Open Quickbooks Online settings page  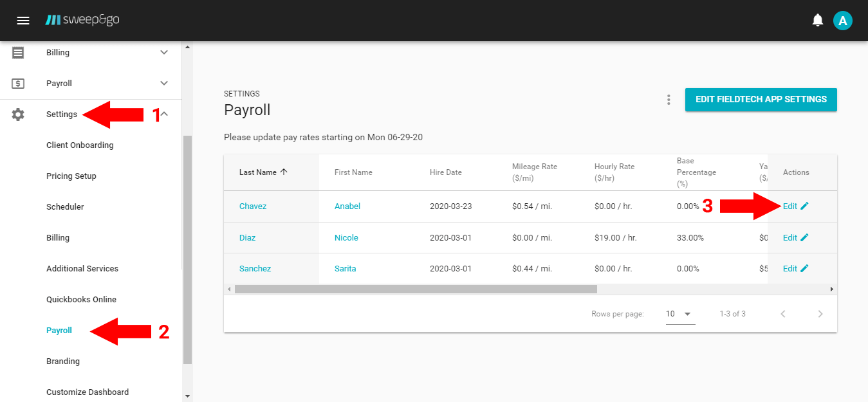(81, 300)
